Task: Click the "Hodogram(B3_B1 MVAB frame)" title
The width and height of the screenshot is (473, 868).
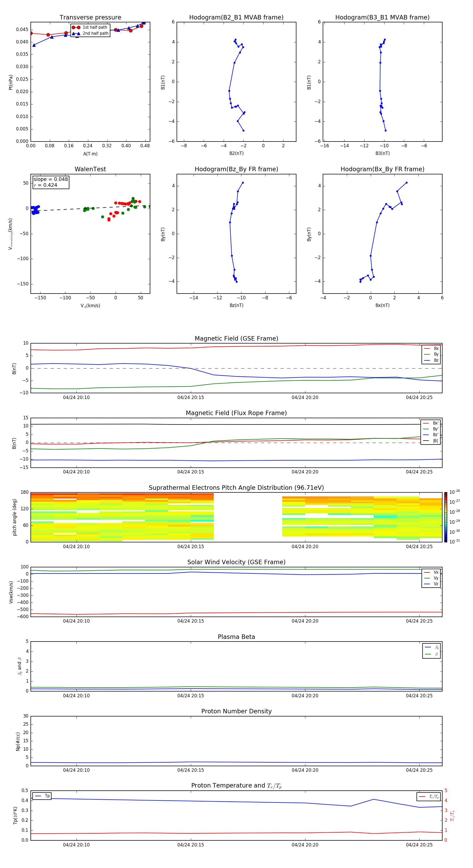Action: 382,18
